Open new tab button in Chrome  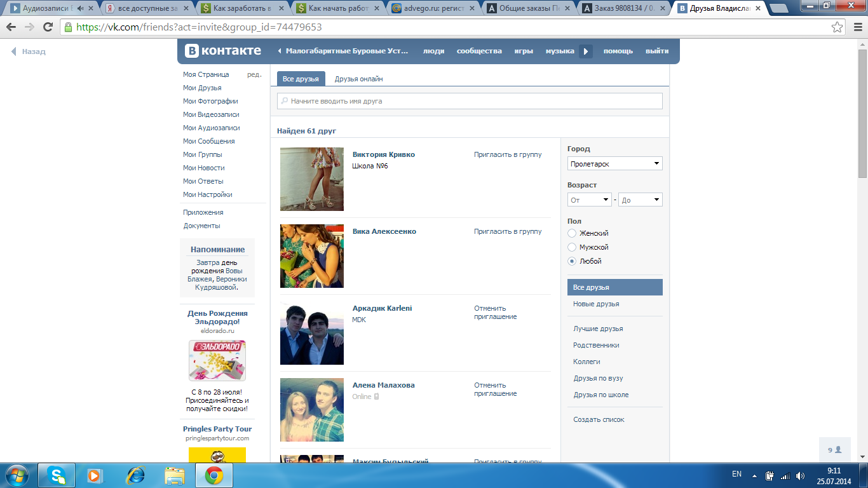click(778, 9)
